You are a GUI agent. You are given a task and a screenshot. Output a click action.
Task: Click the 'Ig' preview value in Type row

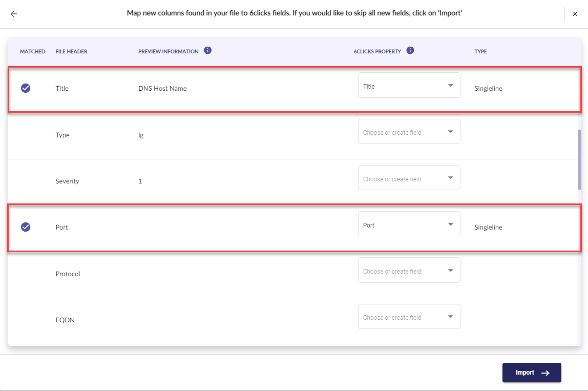(x=141, y=135)
